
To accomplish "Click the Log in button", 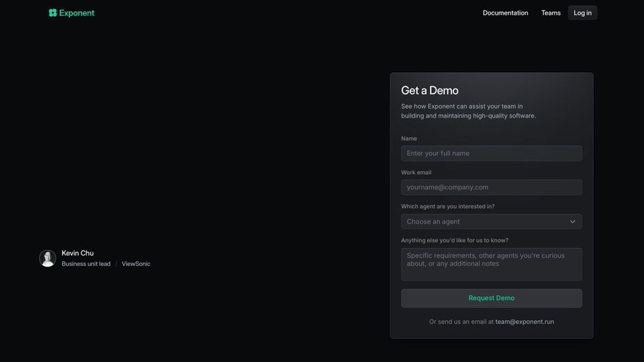I will (x=583, y=13).
